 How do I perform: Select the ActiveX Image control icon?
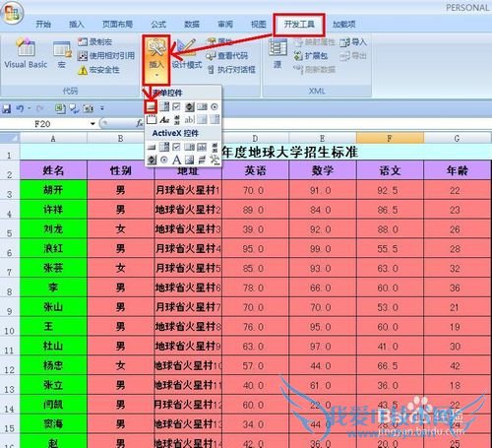pos(189,160)
